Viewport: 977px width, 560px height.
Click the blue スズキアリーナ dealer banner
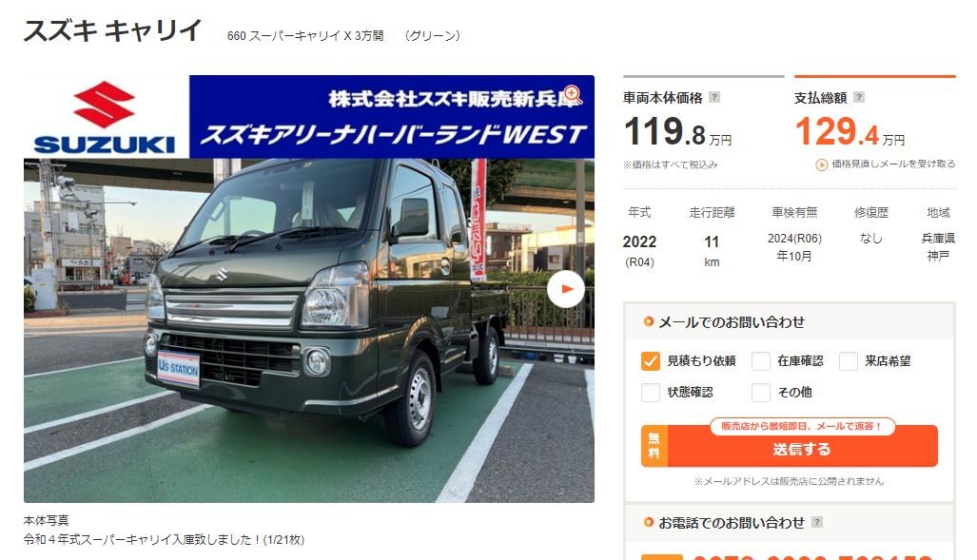click(x=392, y=117)
